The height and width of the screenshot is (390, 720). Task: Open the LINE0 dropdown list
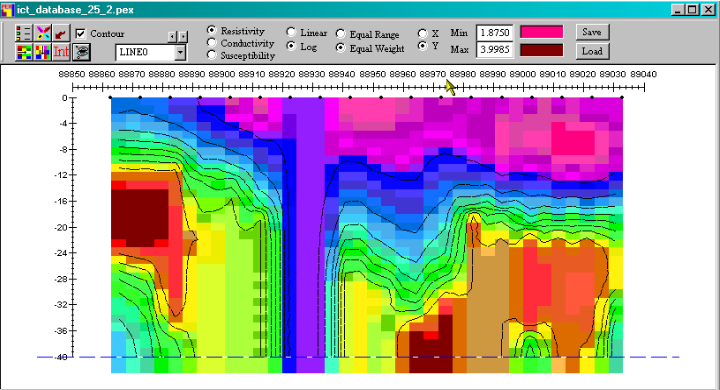click(x=180, y=52)
